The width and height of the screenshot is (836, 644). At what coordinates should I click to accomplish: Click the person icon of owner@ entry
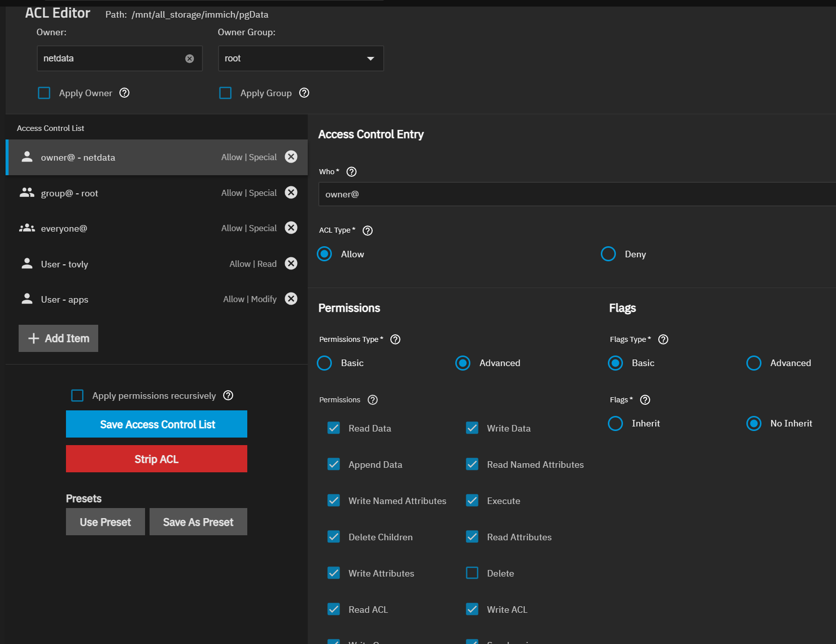pyautogui.click(x=27, y=157)
